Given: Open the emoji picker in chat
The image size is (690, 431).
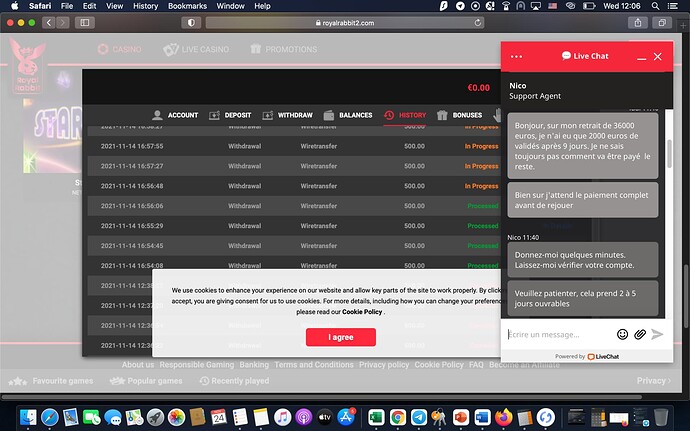Looking at the screenshot, I should (x=622, y=334).
